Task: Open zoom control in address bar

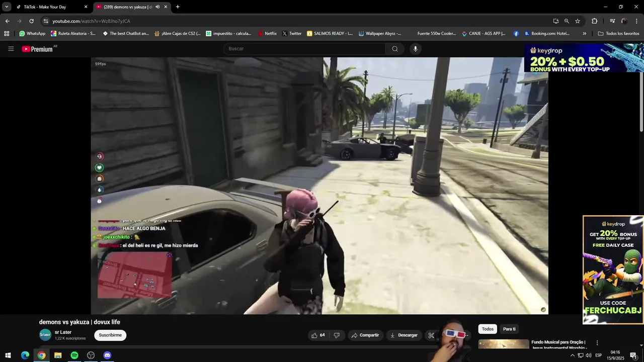Action: (567, 21)
